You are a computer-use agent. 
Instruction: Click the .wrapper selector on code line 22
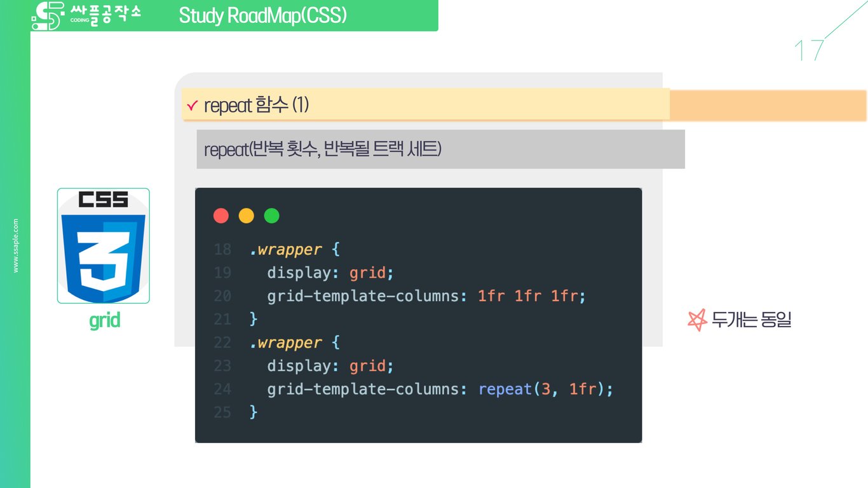click(285, 343)
